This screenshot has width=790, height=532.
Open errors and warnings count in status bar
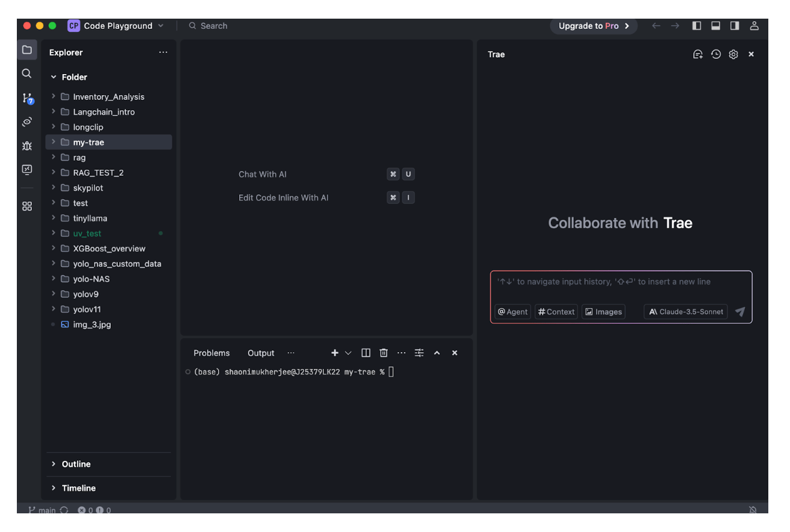pos(95,510)
